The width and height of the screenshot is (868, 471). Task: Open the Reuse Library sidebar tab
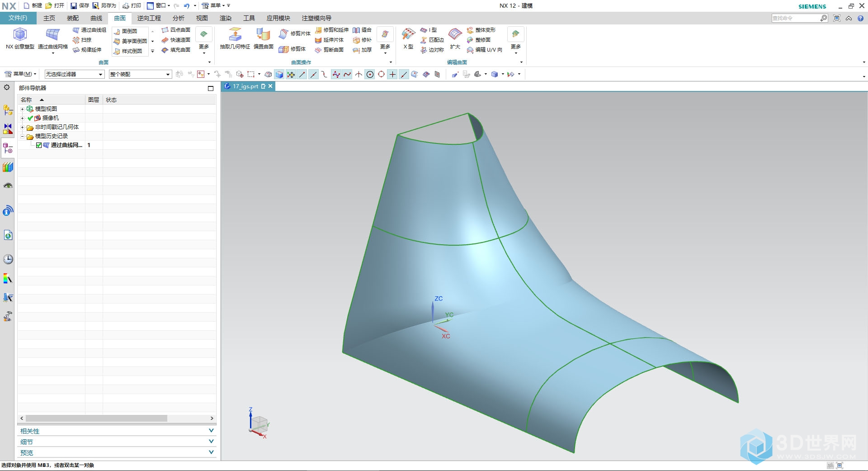pyautogui.click(x=8, y=167)
